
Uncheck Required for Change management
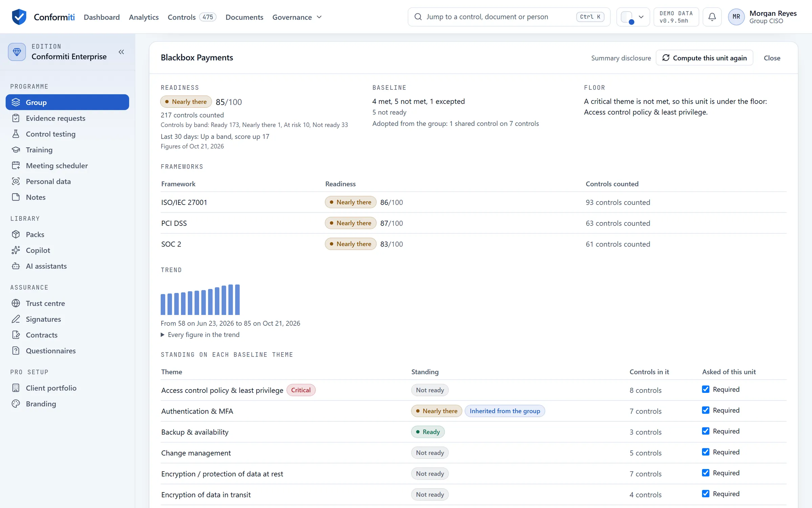[x=705, y=452]
